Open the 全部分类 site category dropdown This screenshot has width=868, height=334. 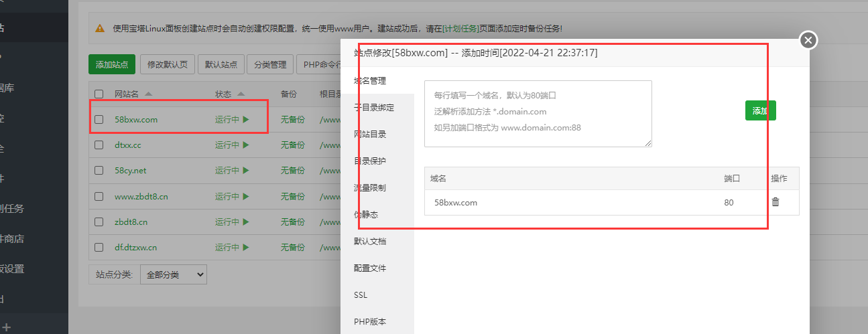[x=173, y=274]
